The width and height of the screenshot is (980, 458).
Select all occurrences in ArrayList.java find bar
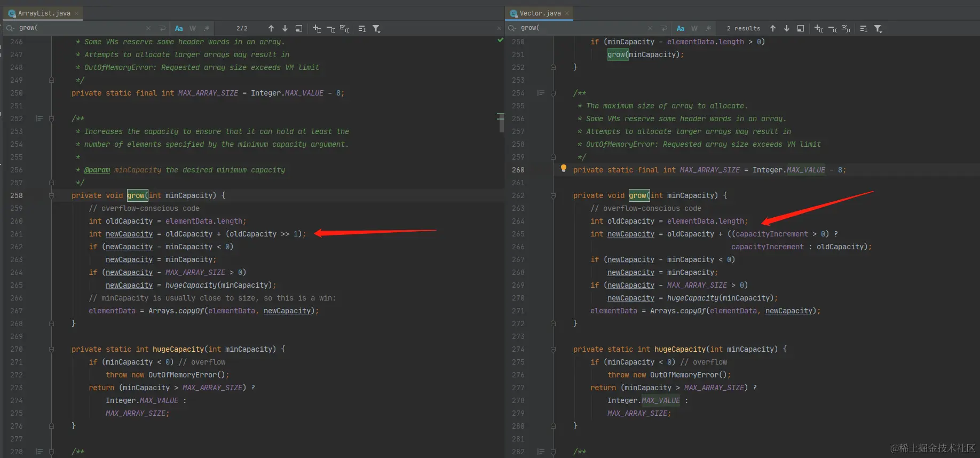344,28
